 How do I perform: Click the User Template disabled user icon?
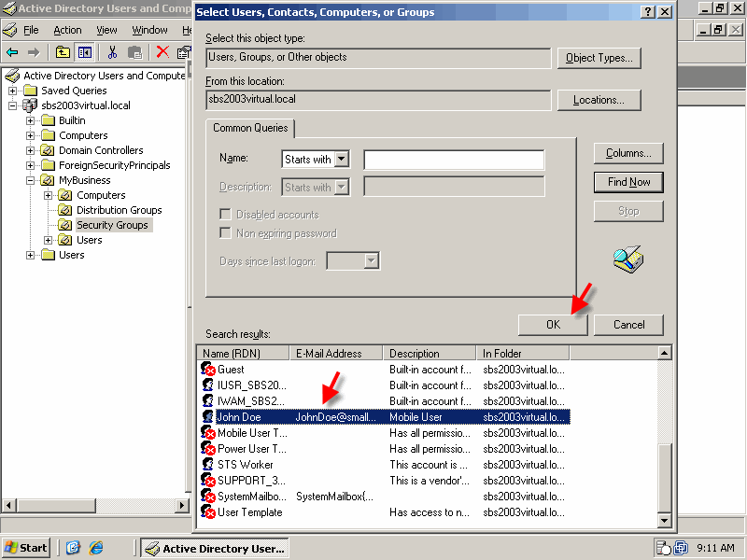tap(208, 511)
